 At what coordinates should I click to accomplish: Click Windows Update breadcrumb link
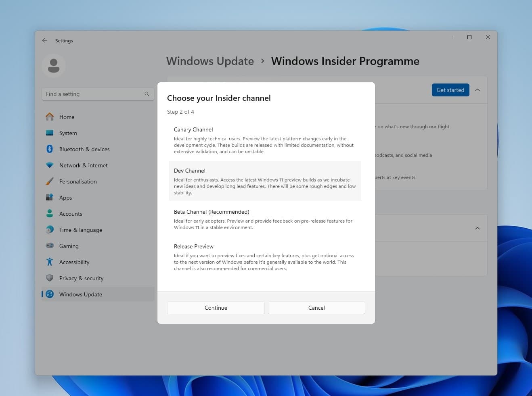(x=210, y=61)
